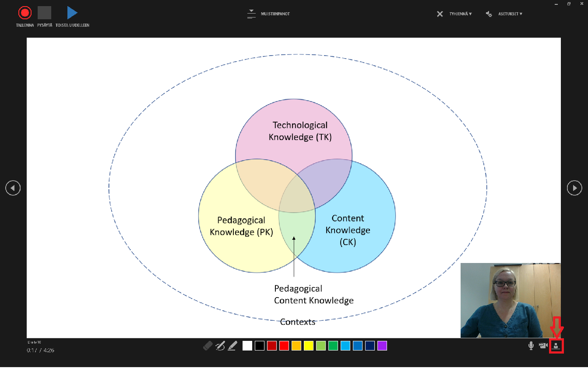Viewport: 588px width, 368px height.
Task: Advance to the next slide arrow
Action: [574, 188]
